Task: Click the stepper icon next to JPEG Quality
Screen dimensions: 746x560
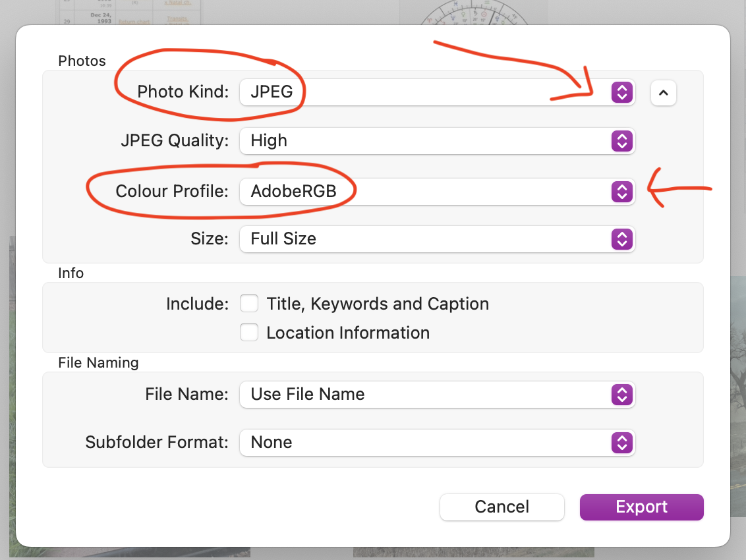Action: [x=621, y=140]
